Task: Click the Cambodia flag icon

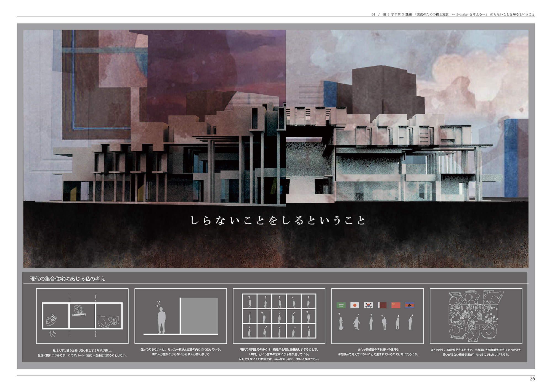Action: 410,305
